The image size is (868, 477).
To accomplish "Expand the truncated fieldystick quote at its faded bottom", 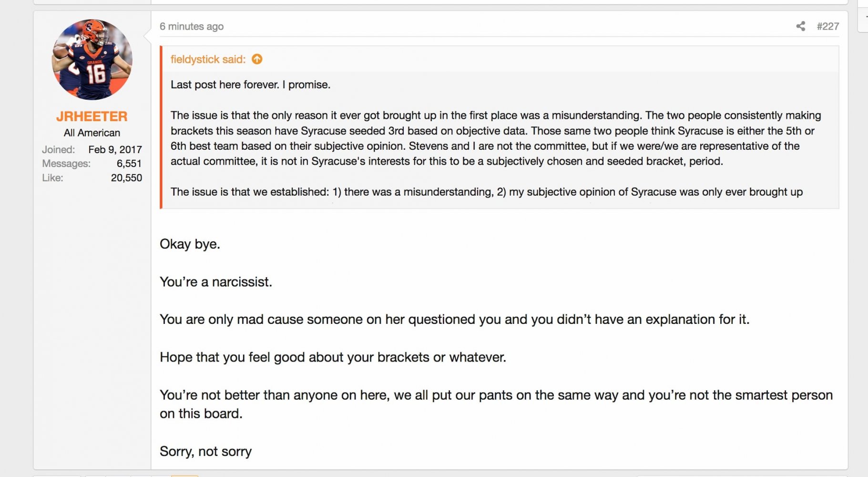I will (x=499, y=202).
